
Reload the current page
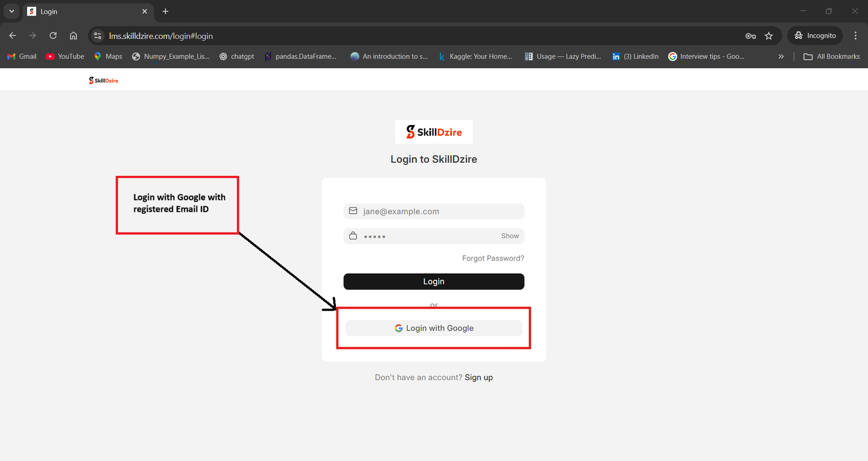(53, 36)
